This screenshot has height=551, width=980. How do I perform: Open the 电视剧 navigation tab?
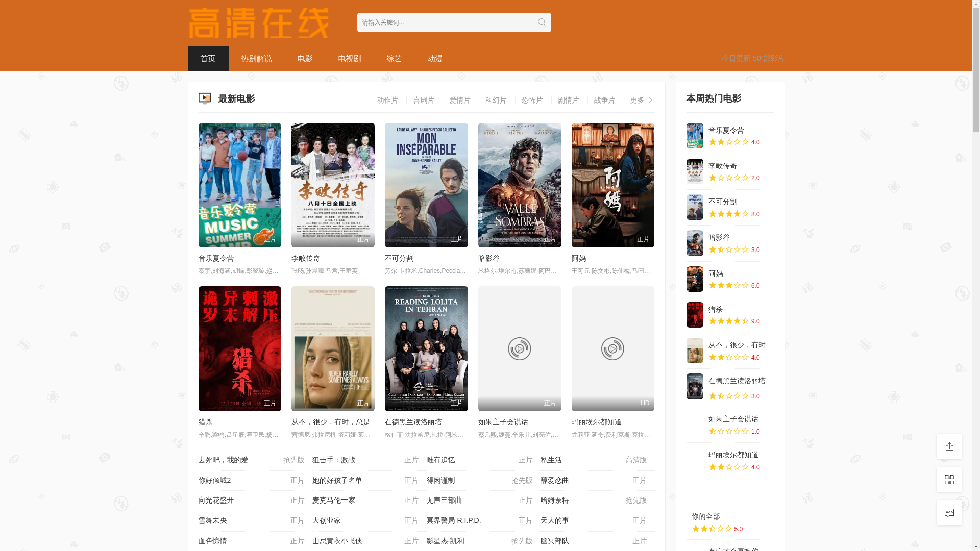(x=349, y=59)
